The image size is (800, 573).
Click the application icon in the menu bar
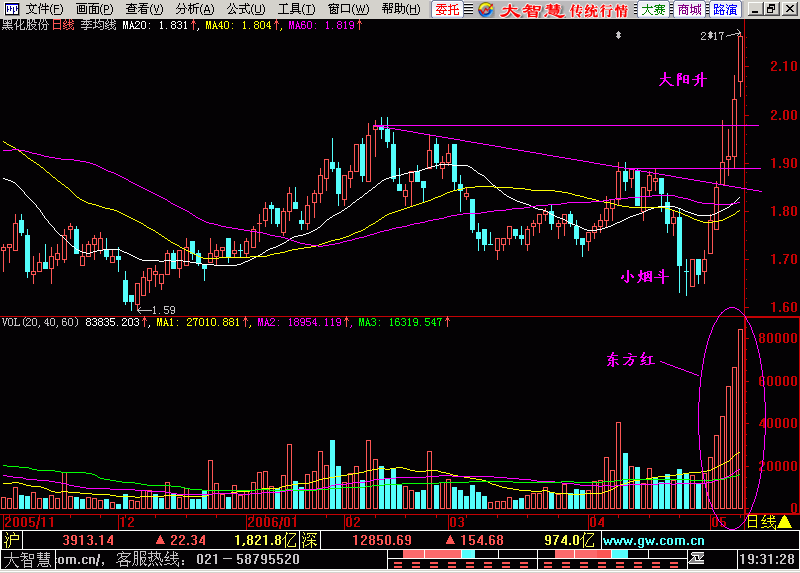[x=11, y=9]
